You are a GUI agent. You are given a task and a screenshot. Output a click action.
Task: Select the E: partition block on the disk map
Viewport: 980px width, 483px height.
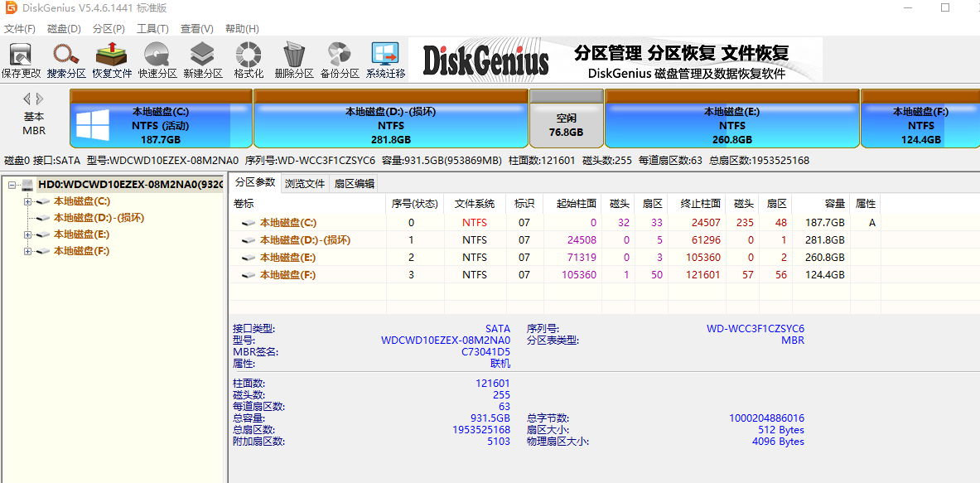731,118
